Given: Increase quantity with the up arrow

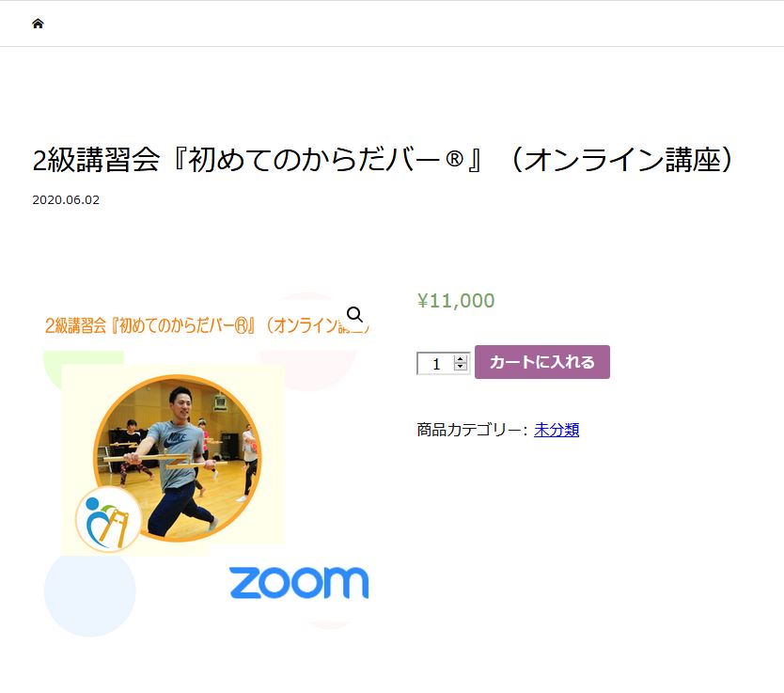Looking at the screenshot, I should (x=461, y=358).
